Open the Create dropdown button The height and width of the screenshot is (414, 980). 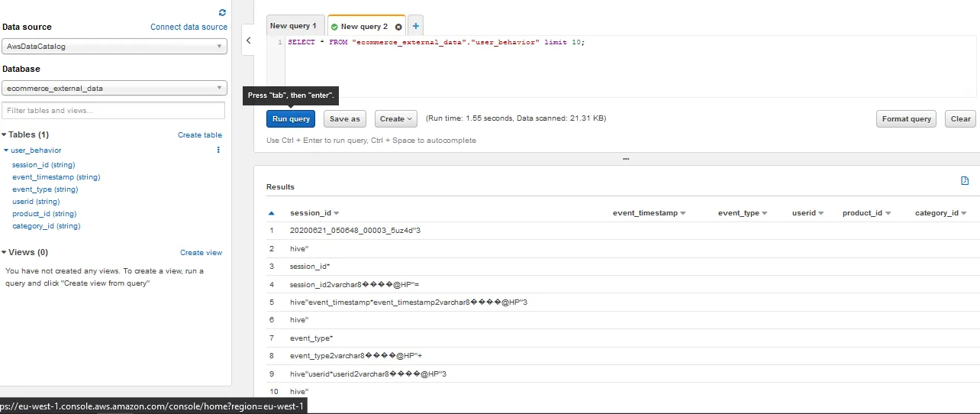[x=396, y=119]
